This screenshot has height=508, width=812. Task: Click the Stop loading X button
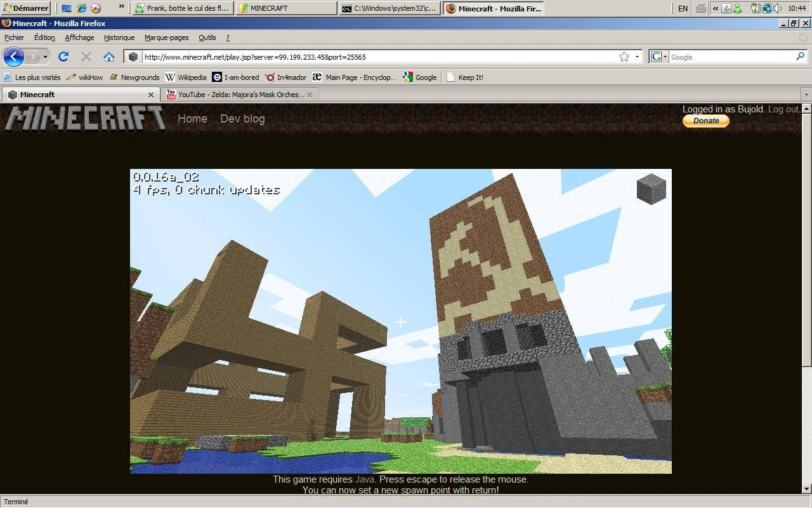point(86,57)
